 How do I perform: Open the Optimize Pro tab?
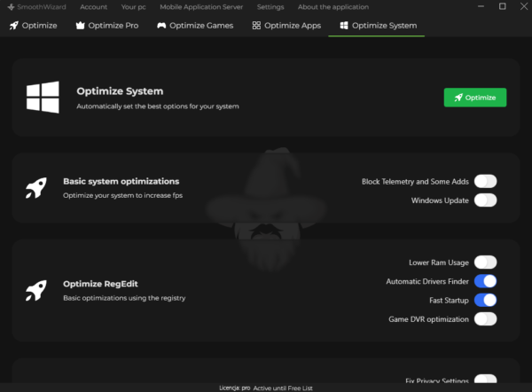[x=106, y=26]
